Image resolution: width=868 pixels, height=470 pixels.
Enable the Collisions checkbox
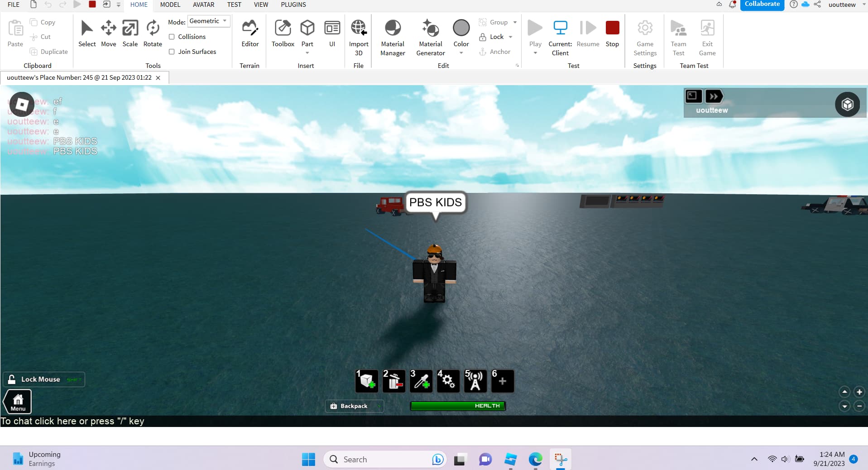click(172, 37)
